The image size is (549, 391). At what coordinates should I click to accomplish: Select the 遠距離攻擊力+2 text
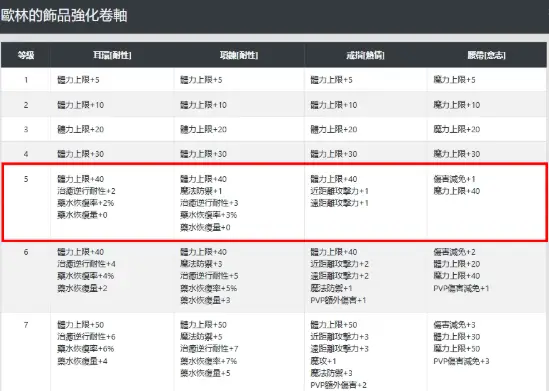[339, 275]
